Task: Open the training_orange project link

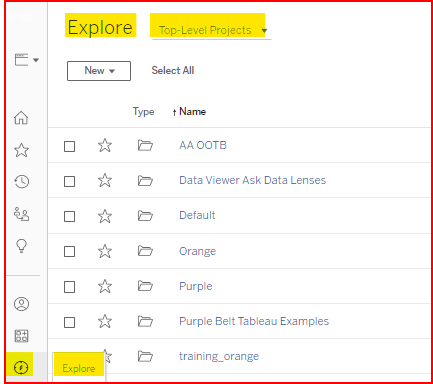Action: pyautogui.click(x=219, y=356)
